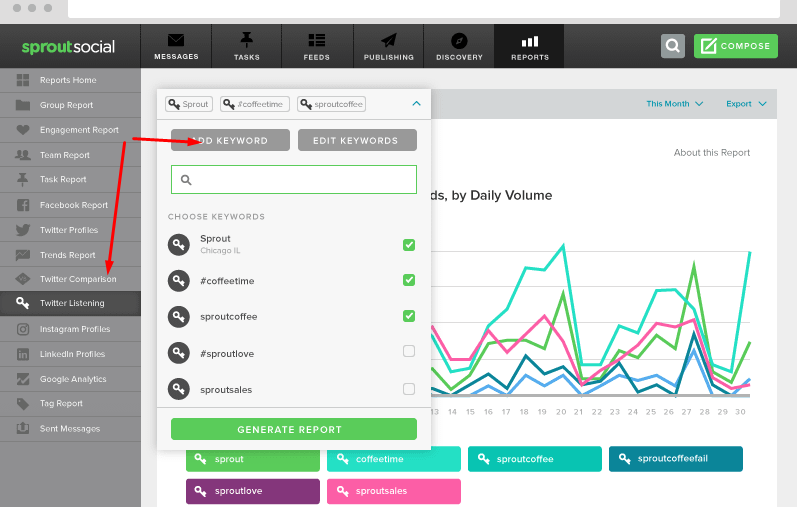Open Engagement Report in sidebar
The width and height of the screenshot is (797, 507).
(x=70, y=130)
